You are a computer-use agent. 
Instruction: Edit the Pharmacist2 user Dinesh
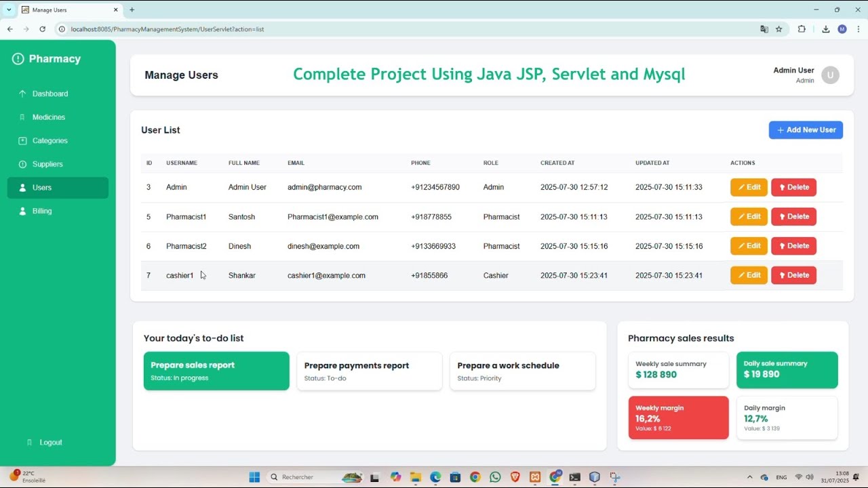pyautogui.click(x=749, y=246)
